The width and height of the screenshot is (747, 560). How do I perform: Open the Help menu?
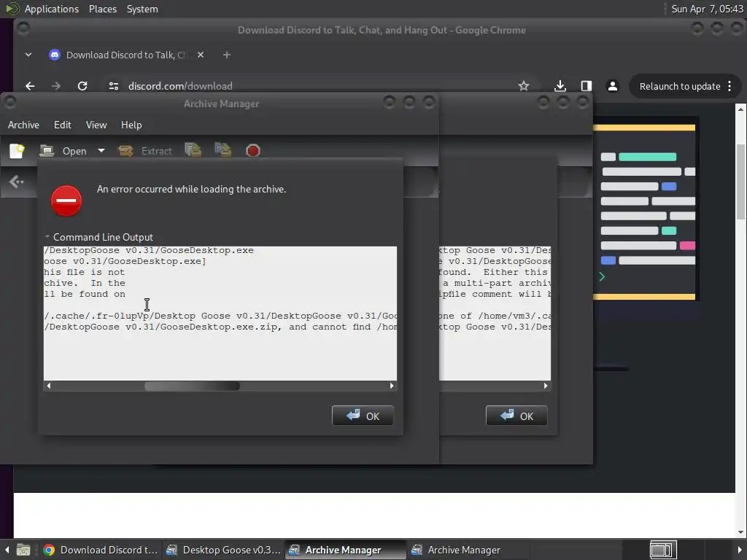[x=131, y=125]
